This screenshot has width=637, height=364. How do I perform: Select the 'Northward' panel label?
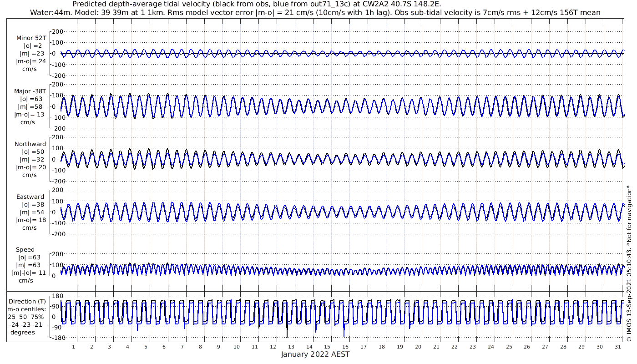(x=30, y=144)
